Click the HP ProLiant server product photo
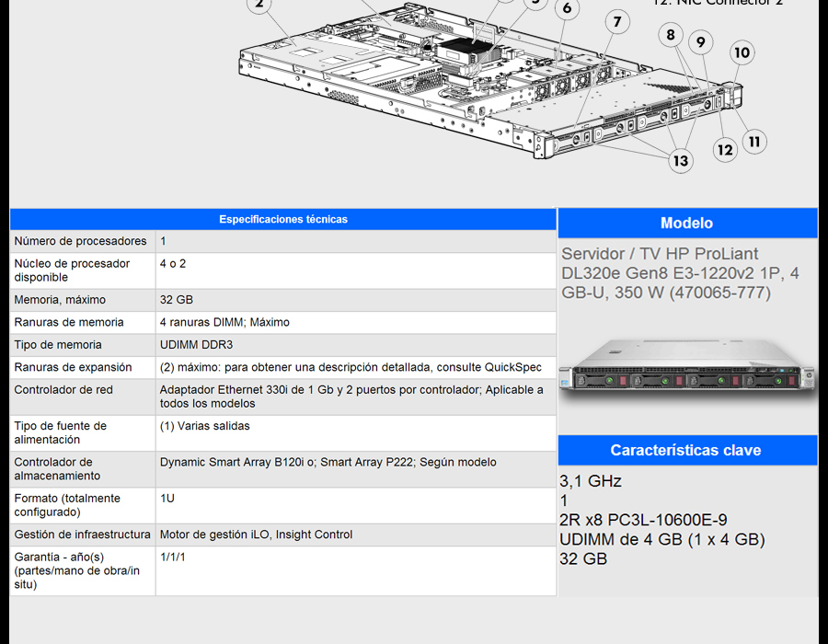Viewport: 828px width, 644px height. coord(688,371)
